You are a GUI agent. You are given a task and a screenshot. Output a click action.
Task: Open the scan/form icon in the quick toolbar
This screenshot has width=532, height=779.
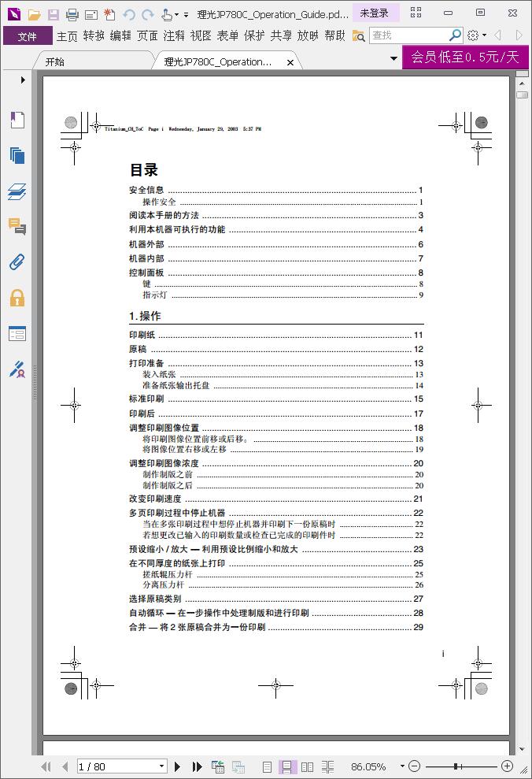coord(91,14)
